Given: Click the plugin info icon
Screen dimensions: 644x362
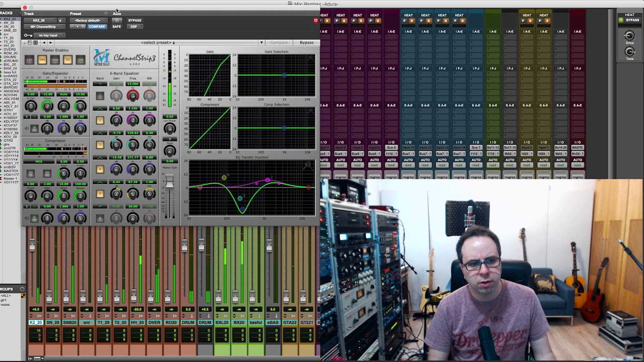Looking at the screenshot, I should (x=25, y=42).
